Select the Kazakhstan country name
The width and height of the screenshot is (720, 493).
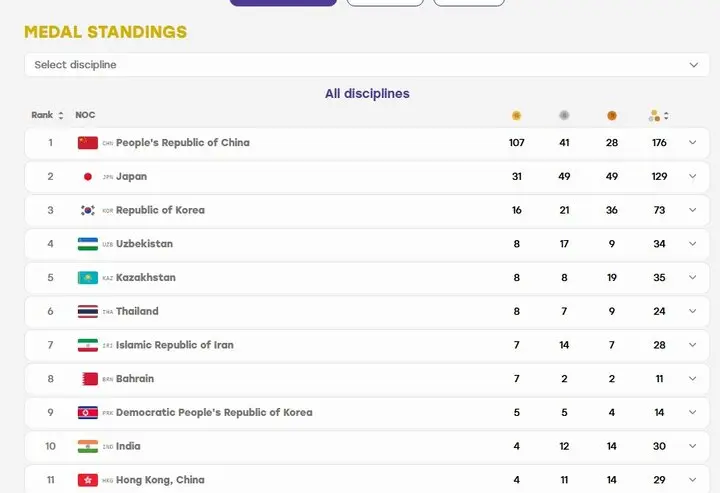tap(146, 277)
